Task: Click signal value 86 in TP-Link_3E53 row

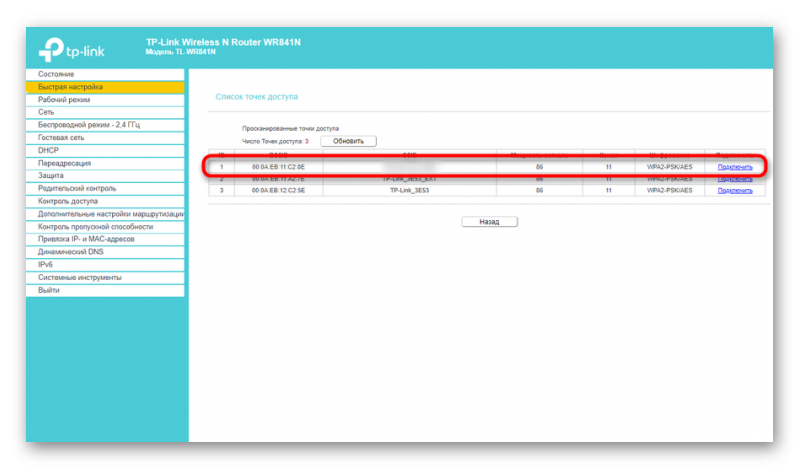Action: coord(539,190)
